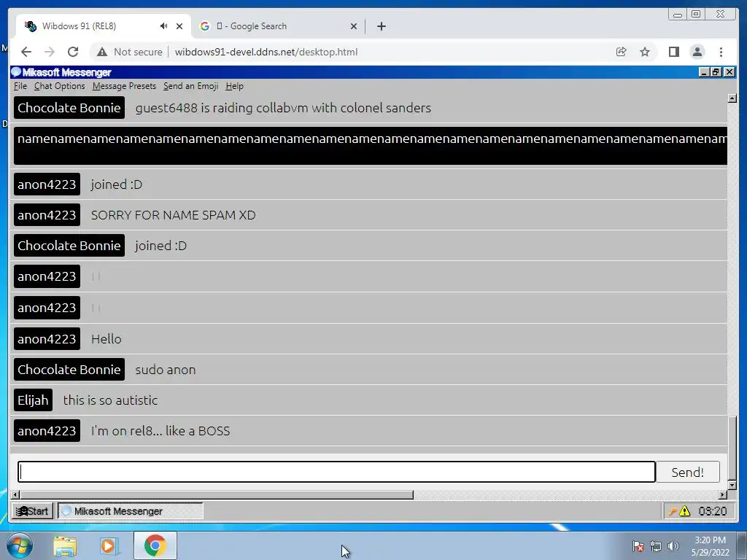
Task: Restore the Mikasoft Messenger window
Action: pyautogui.click(x=716, y=72)
